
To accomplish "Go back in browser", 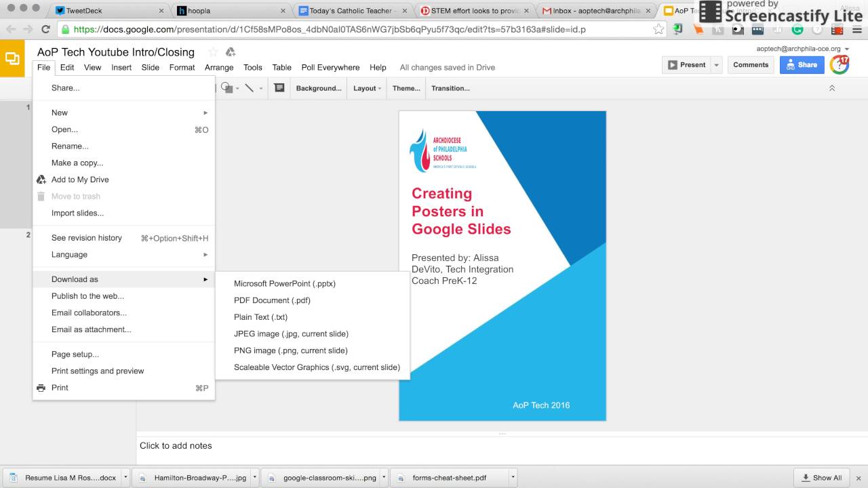I will pos(11,29).
